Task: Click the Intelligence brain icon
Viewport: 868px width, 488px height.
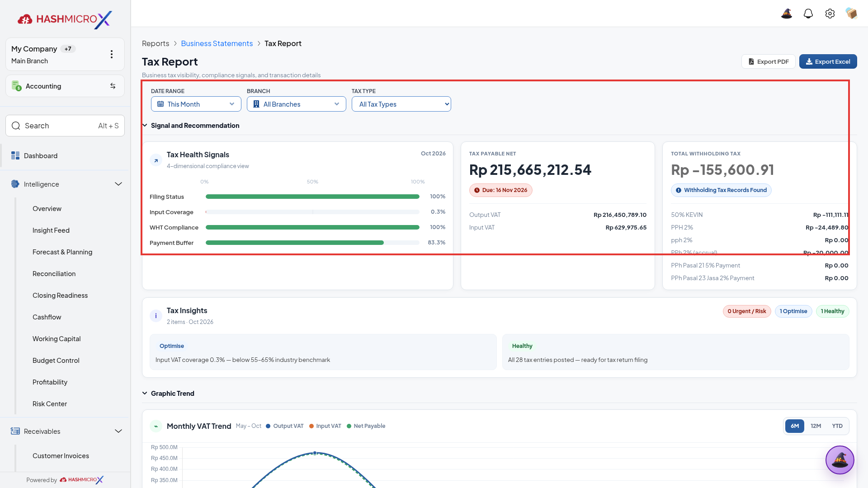Action: [15, 184]
